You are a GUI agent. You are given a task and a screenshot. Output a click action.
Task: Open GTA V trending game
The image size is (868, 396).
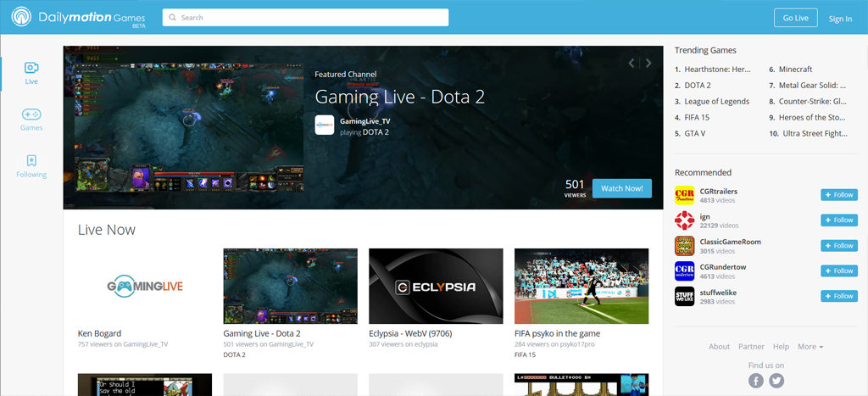[695, 133]
